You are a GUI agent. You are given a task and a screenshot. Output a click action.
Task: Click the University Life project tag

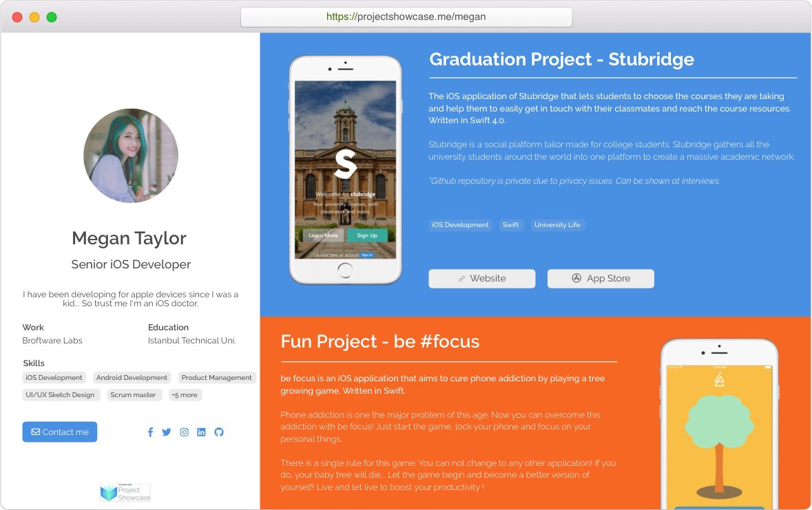tap(557, 224)
